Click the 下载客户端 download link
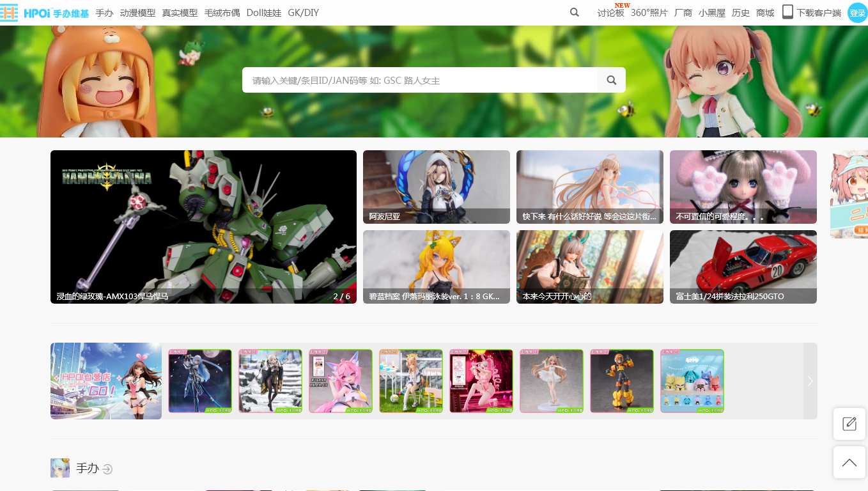 click(819, 13)
